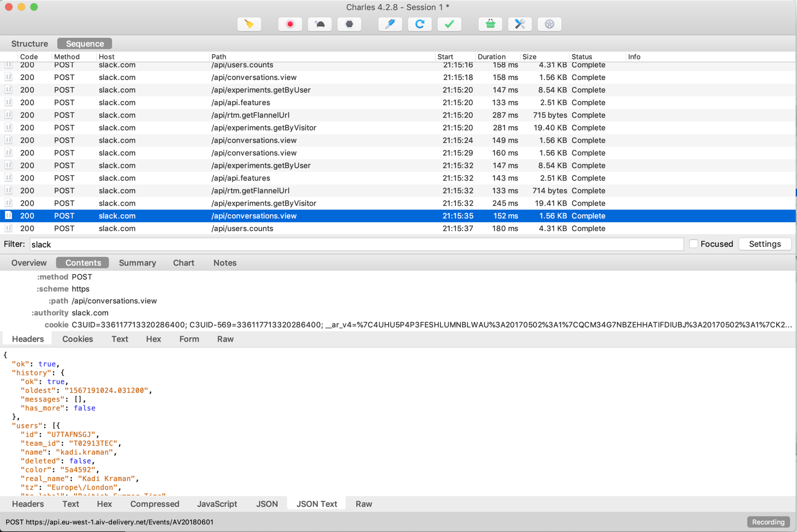Screen dimensions: 797x532
Task: Click the filter Settings button
Action: 764,244
